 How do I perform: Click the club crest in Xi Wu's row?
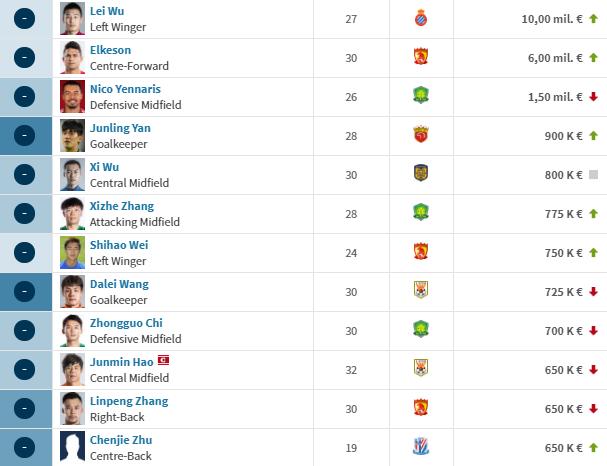[420, 174]
